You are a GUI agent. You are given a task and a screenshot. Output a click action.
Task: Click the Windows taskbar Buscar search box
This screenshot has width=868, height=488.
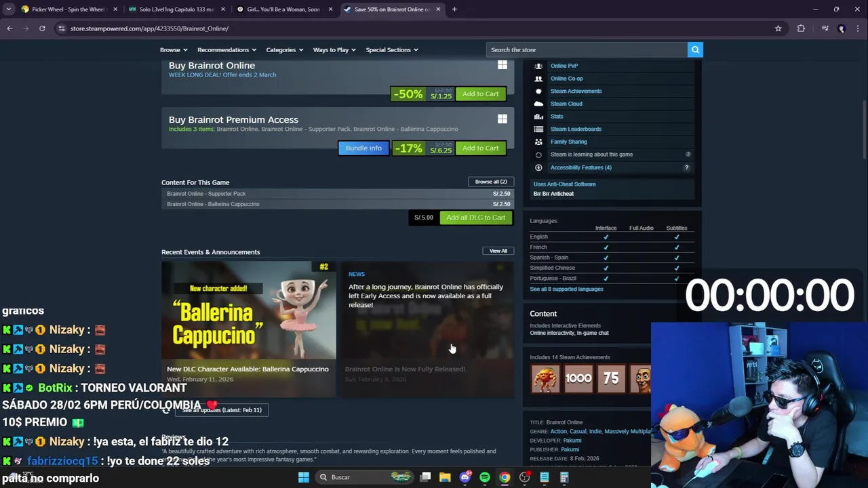pyautogui.click(x=365, y=477)
